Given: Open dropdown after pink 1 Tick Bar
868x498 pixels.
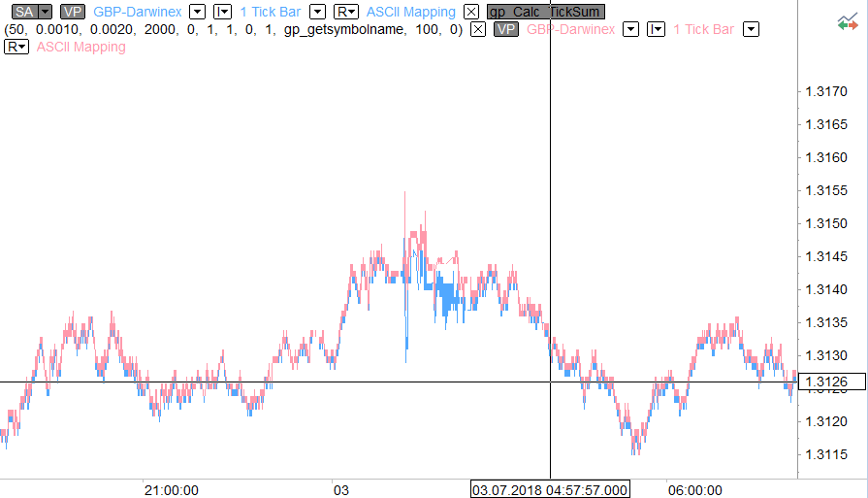Looking at the screenshot, I should 751,29.
